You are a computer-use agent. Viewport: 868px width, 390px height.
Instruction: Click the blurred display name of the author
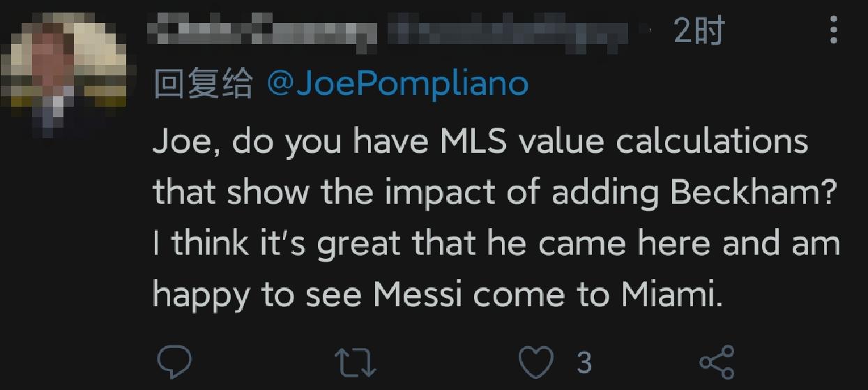click(x=265, y=31)
